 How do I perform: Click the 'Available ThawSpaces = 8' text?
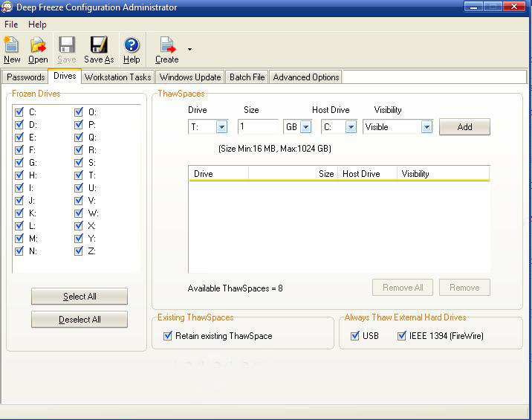[235, 288]
